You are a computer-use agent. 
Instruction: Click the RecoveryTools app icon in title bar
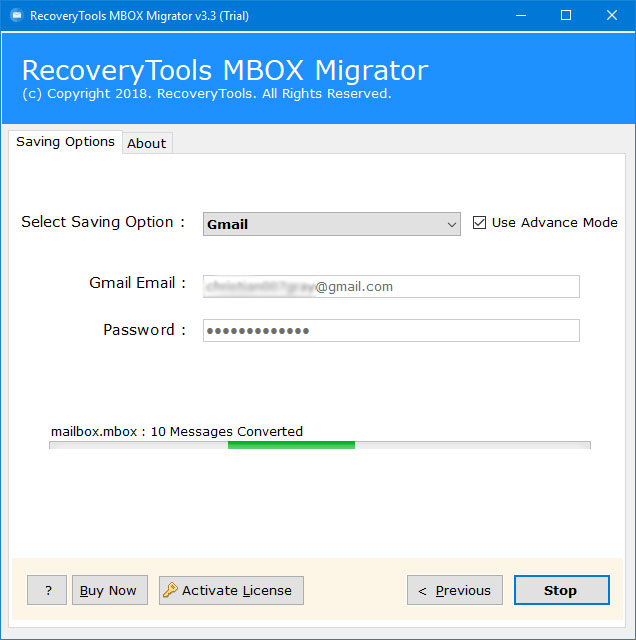pyautogui.click(x=17, y=16)
